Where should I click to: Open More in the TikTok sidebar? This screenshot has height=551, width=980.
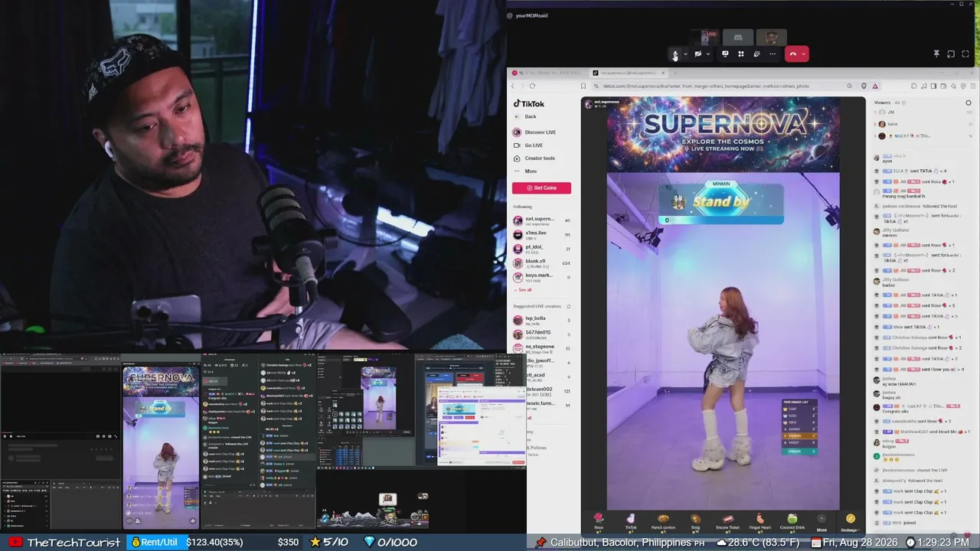525,171
